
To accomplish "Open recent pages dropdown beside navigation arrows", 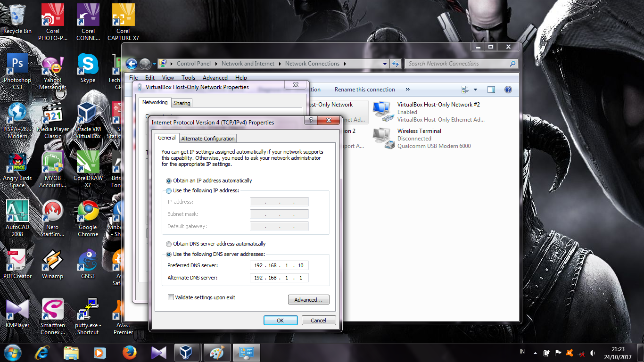I will click(154, 64).
